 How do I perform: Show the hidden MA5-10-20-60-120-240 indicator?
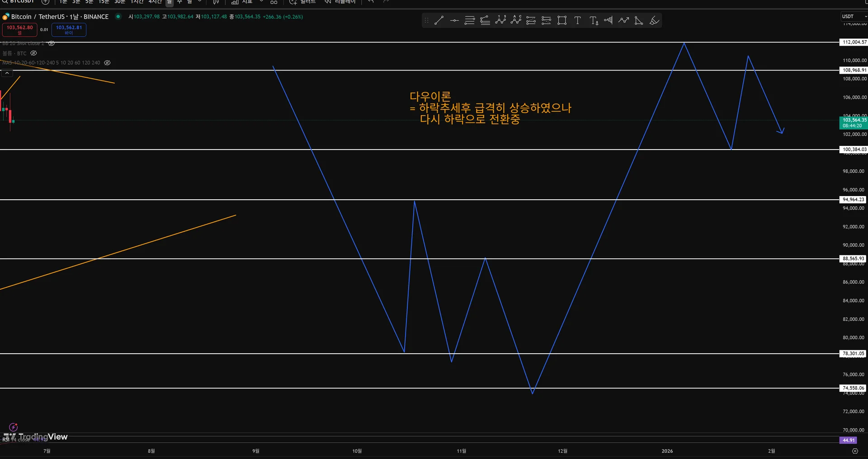point(107,63)
